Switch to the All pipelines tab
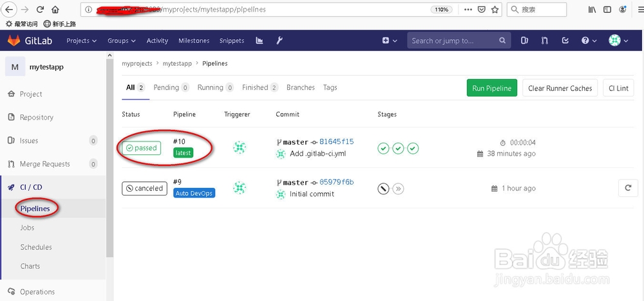The image size is (644, 301). [x=135, y=87]
